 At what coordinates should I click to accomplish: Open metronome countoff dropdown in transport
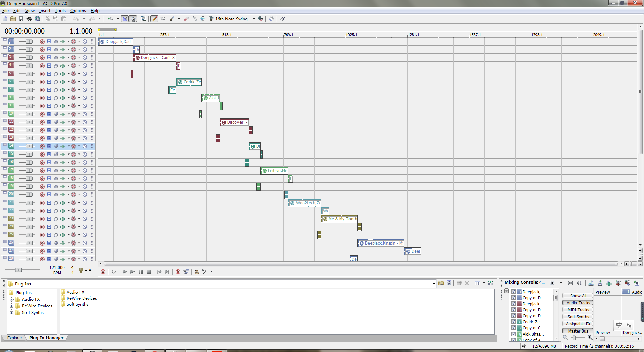(x=211, y=272)
